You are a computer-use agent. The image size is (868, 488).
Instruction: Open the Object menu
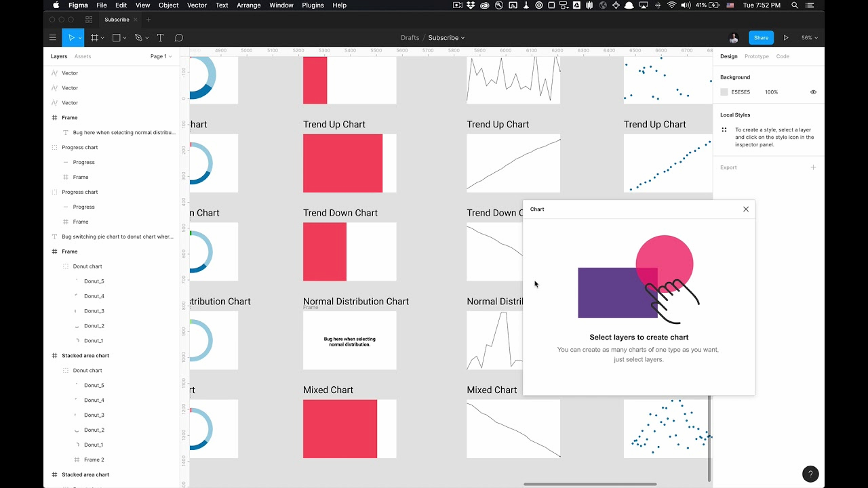(x=168, y=5)
